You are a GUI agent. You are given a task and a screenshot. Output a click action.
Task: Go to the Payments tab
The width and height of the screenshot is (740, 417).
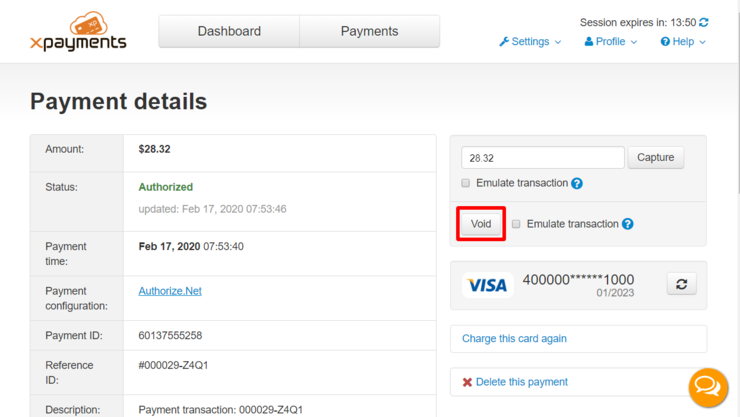(x=370, y=31)
